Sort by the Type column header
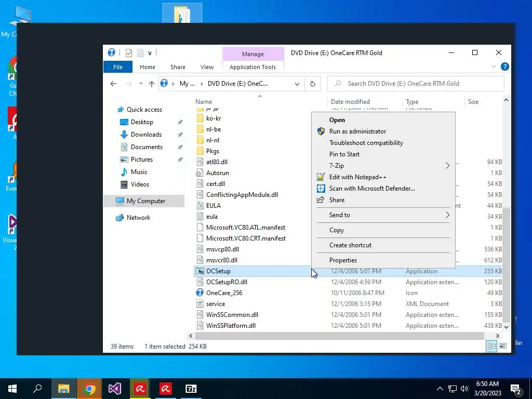This screenshot has width=532, height=399. click(x=412, y=101)
